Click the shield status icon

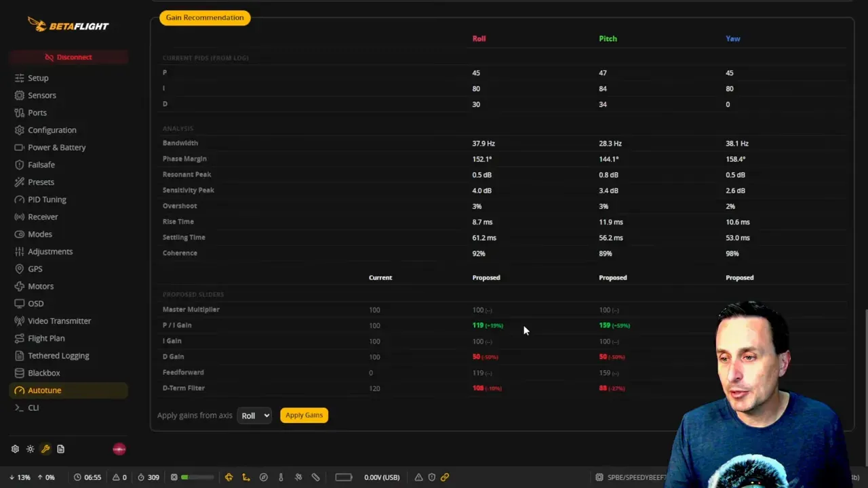[431, 477]
